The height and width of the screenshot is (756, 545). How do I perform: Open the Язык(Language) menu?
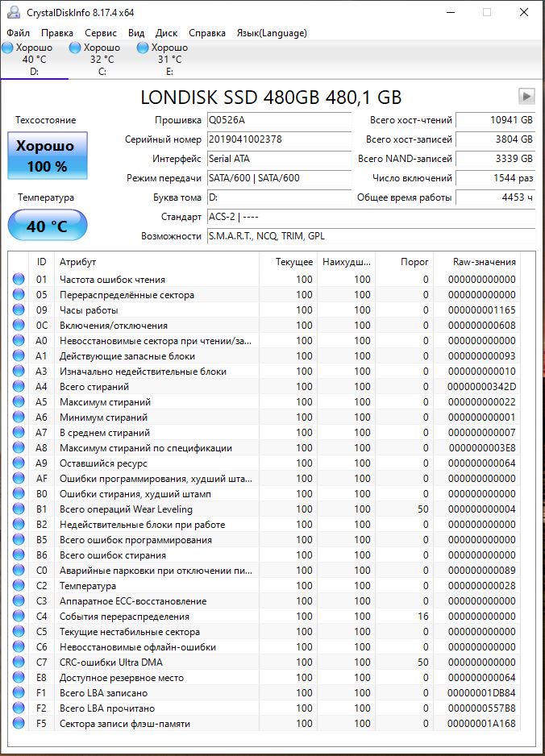click(x=272, y=33)
